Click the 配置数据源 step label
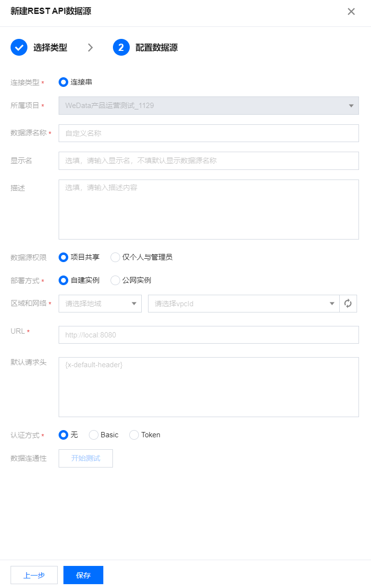 tap(157, 48)
